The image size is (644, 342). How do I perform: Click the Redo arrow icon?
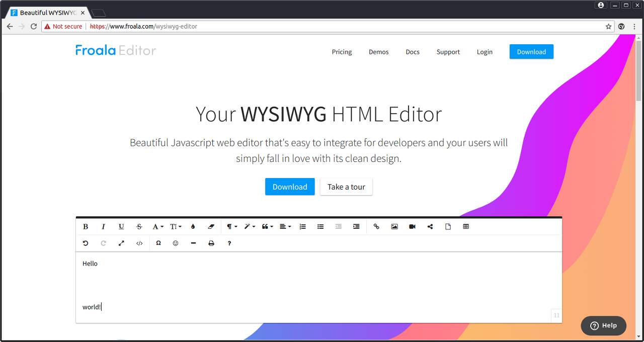point(104,243)
